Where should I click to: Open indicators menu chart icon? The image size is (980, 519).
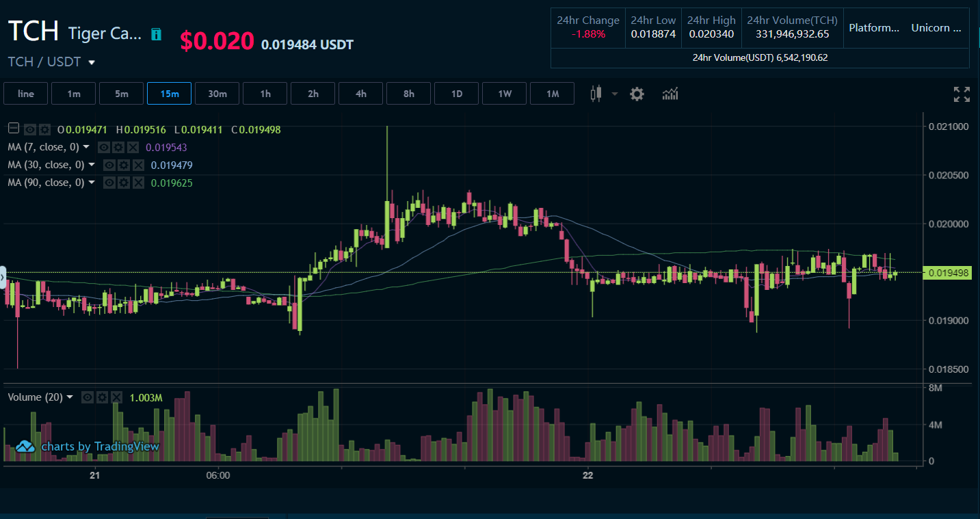[x=670, y=94]
